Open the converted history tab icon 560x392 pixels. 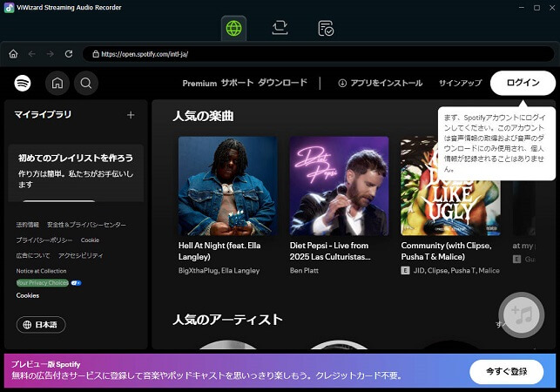point(326,28)
